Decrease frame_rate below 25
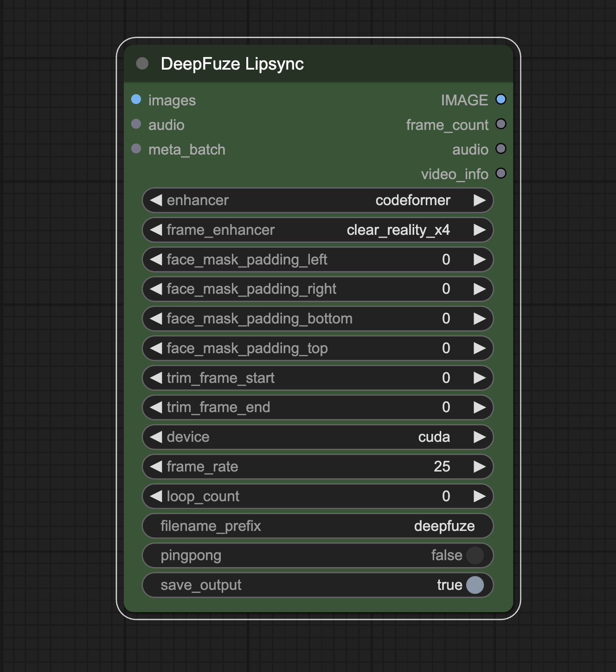Image resolution: width=616 pixels, height=672 pixels. 156,467
